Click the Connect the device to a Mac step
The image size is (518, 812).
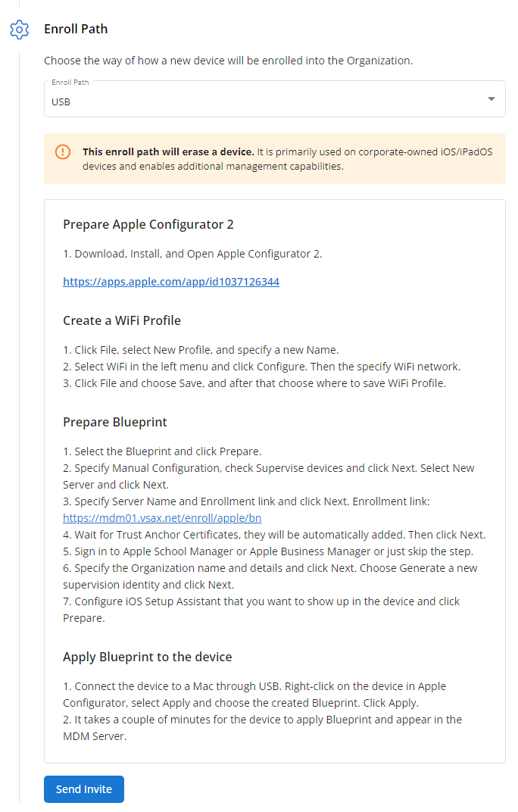(254, 686)
